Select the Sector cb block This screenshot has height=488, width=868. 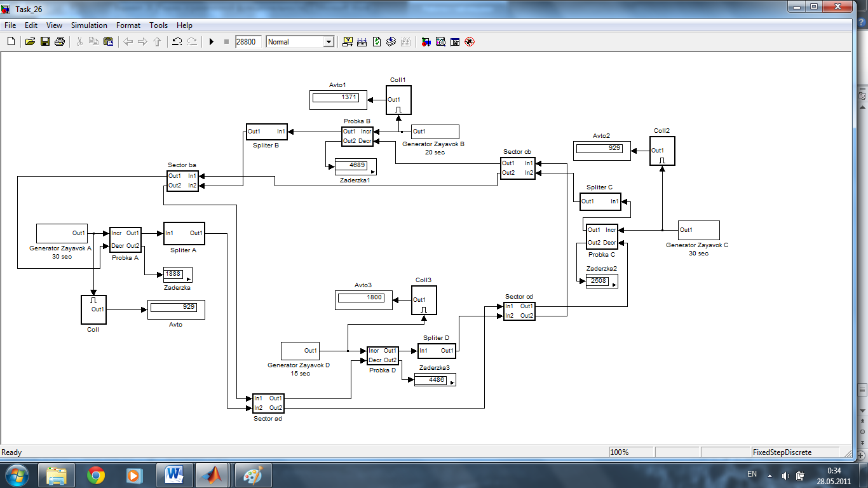(517, 168)
